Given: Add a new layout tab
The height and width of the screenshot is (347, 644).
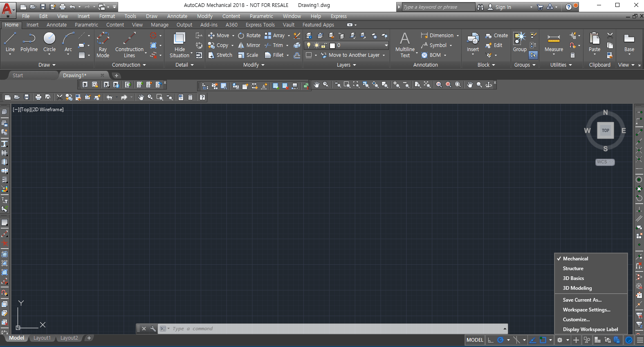Looking at the screenshot, I should click(89, 338).
